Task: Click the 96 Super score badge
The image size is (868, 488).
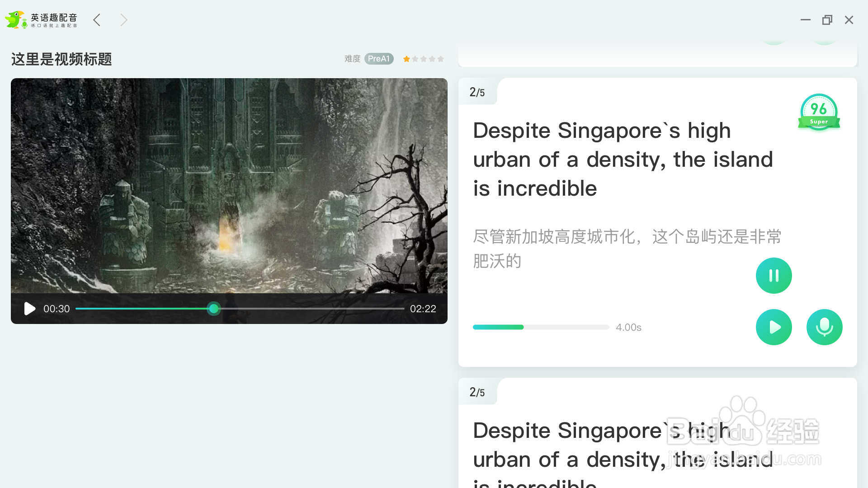Action: click(x=819, y=112)
